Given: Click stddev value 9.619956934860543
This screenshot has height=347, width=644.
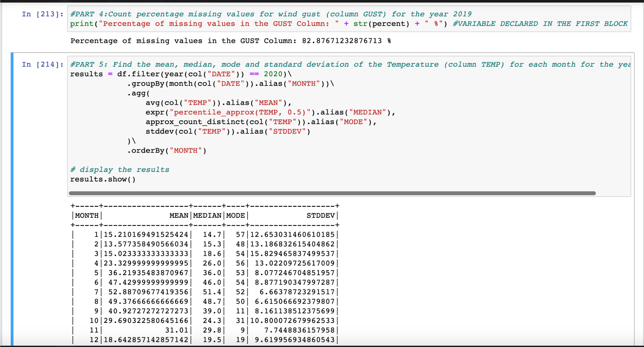Looking at the screenshot, I should click(295, 340).
